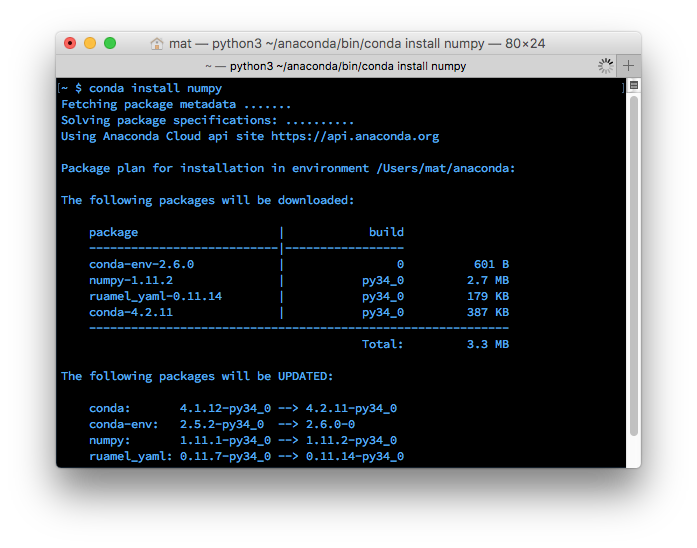Viewport: 697px width, 548px height.
Task: Close the terminal window with red button
Action: (70, 43)
